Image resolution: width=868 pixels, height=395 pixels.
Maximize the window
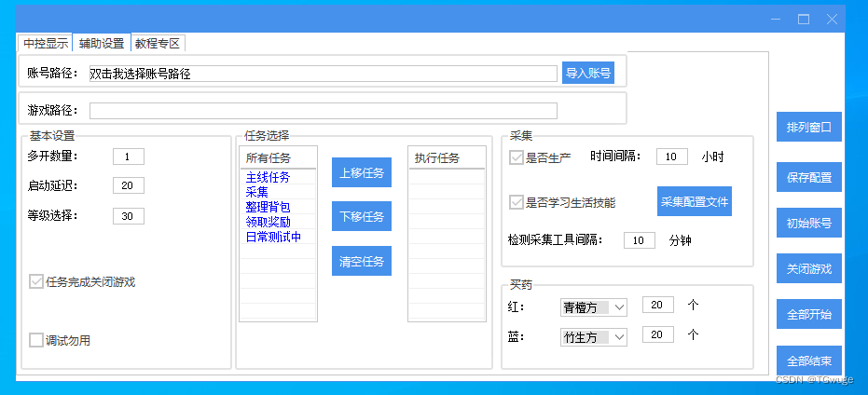click(804, 20)
